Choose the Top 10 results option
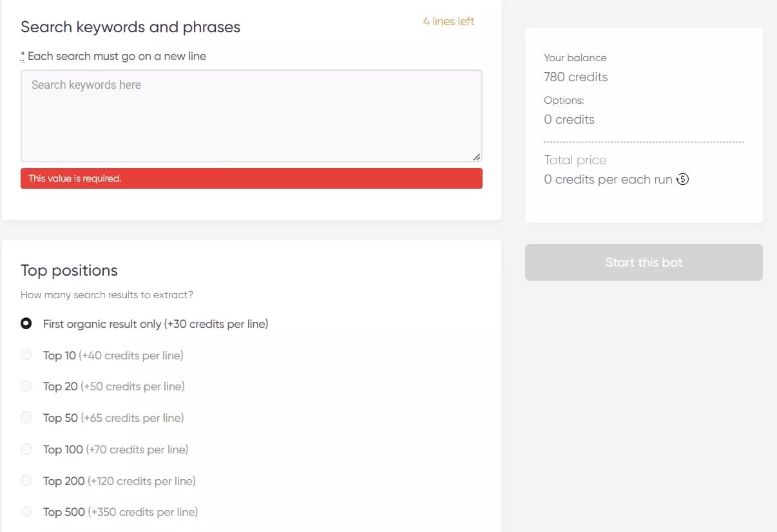 pos(26,355)
